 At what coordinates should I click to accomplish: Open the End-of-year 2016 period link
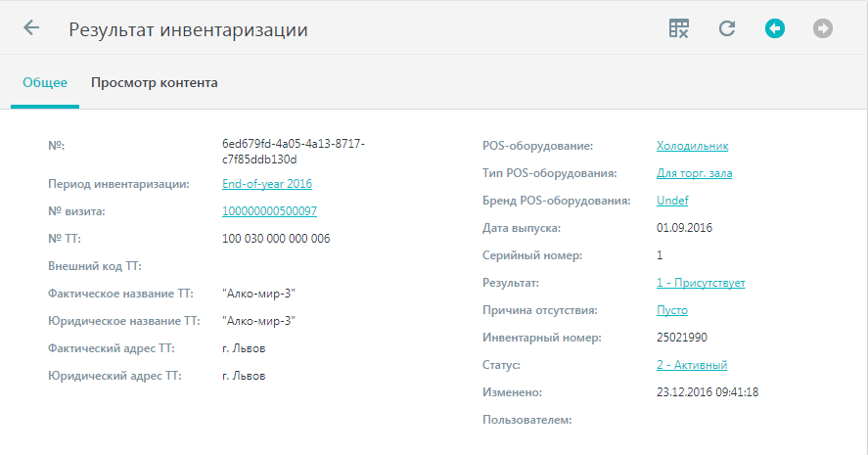coord(267,184)
